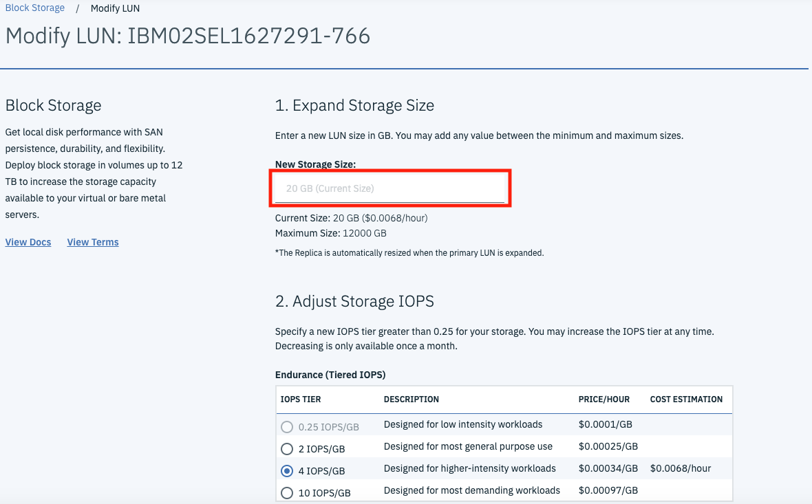
Task: Click 'Designed for most demanding workloads' description
Action: click(x=472, y=490)
